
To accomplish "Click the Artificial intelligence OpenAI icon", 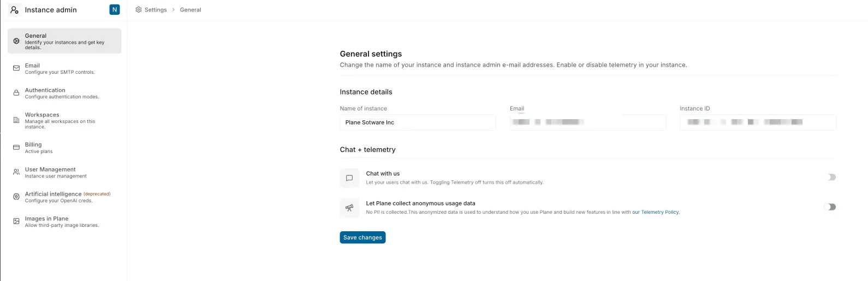I will click(x=16, y=197).
